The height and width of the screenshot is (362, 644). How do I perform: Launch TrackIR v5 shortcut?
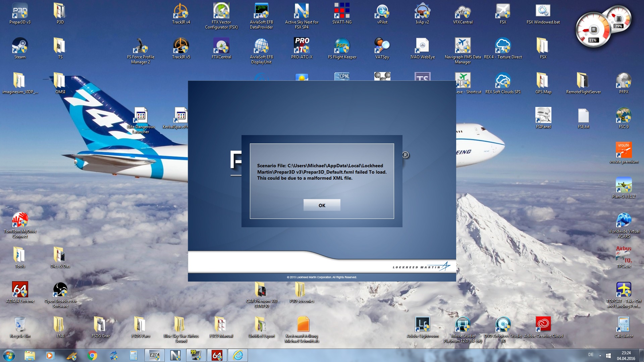181,48
